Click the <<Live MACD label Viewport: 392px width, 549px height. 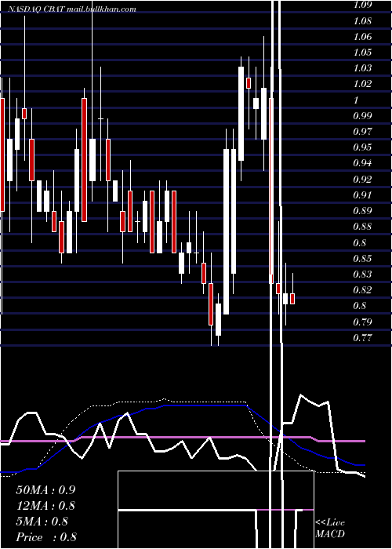pos(330,529)
